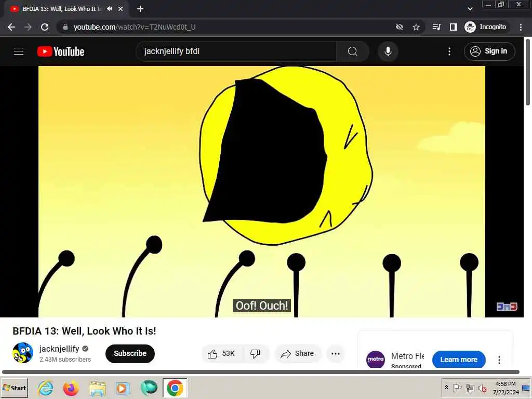The height and width of the screenshot is (399, 532).
Task: Start voice search with the microphone
Action: pos(388,51)
